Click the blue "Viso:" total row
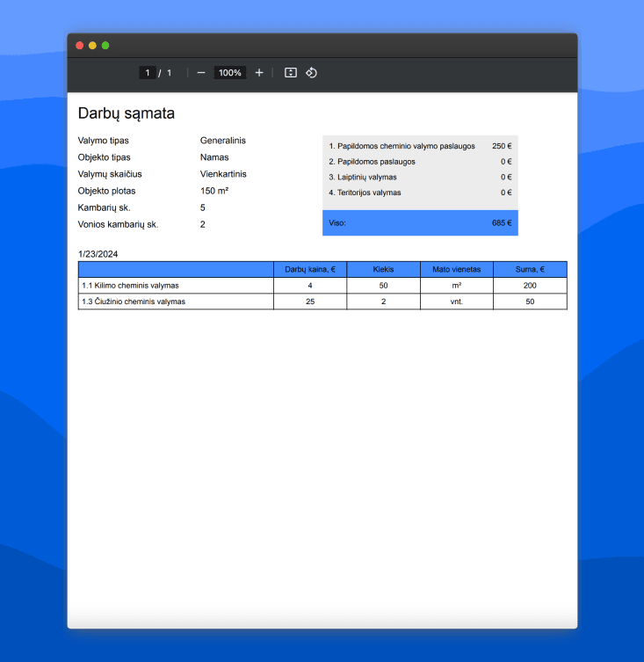 coord(420,223)
